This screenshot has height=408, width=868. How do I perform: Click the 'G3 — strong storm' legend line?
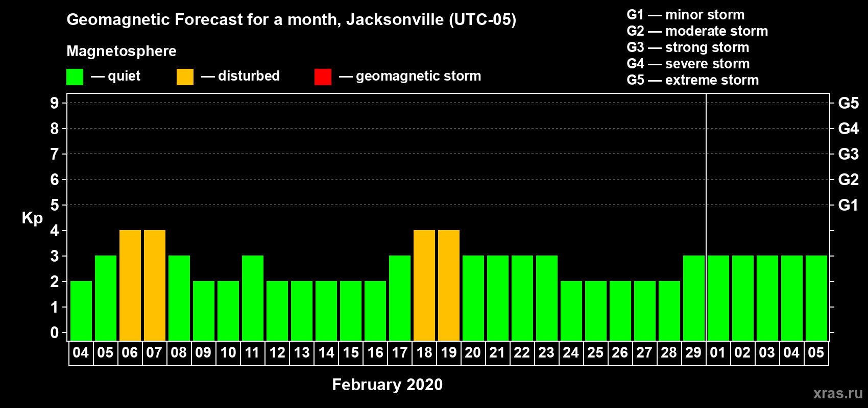(688, 47)
